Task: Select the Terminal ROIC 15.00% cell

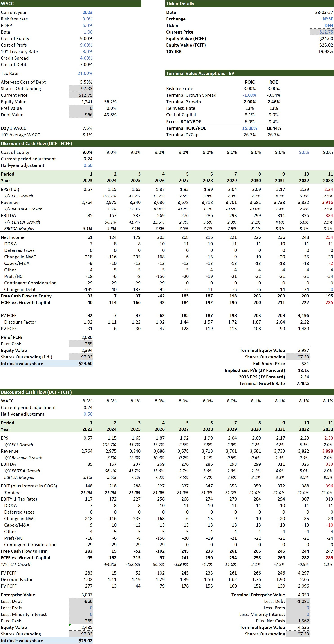Action: [249, 128]
